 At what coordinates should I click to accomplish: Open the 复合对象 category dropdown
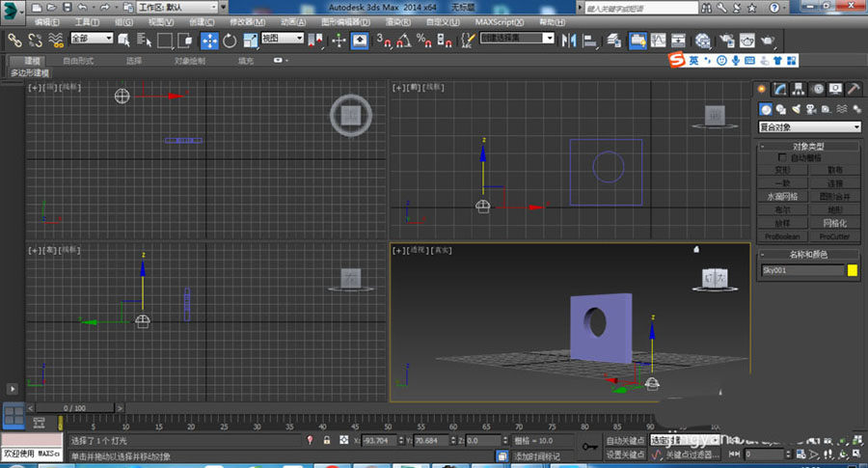point(809,126)
